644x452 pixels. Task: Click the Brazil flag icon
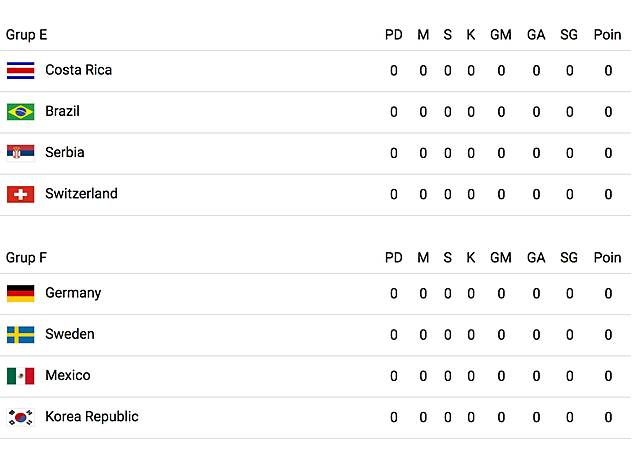click(x=21, y=112)
